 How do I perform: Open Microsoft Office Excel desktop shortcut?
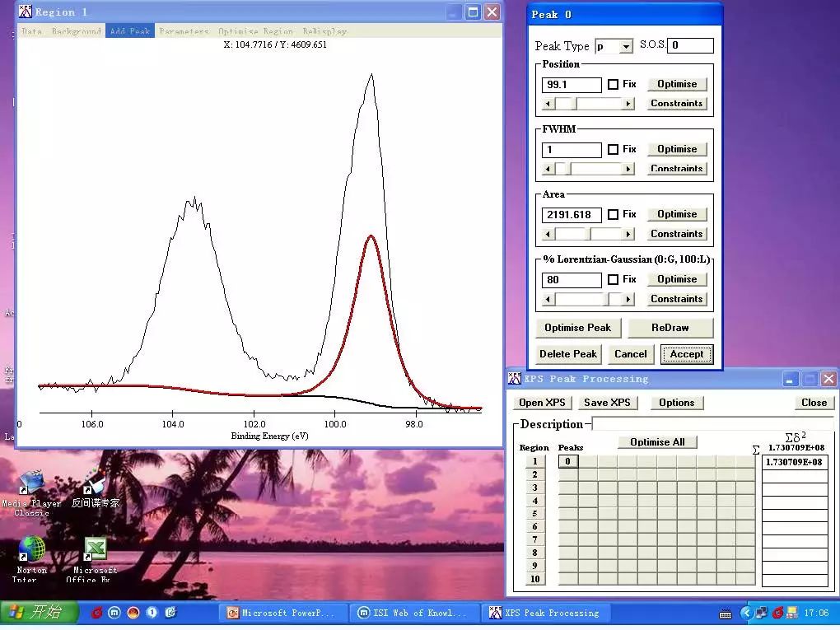click(x=95, y=559)
